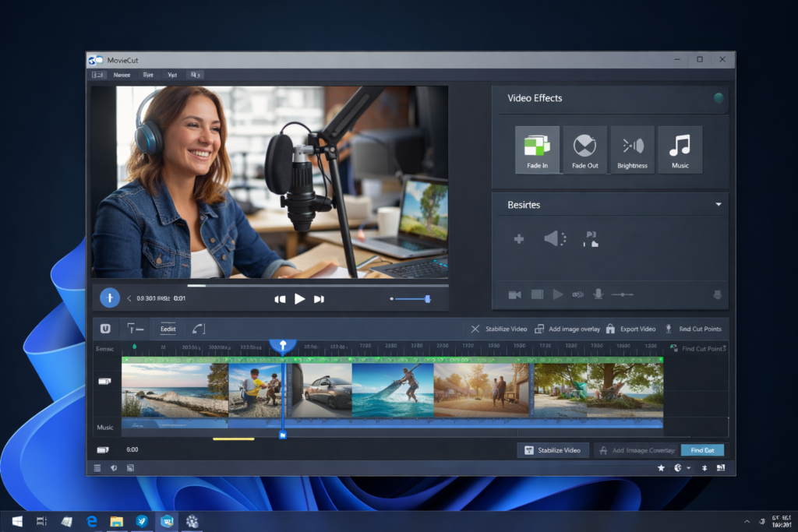Open the Noseen menu in the menu bar
Image resolution: width=798 pixels, height=532 pixels.
(122, 75)
